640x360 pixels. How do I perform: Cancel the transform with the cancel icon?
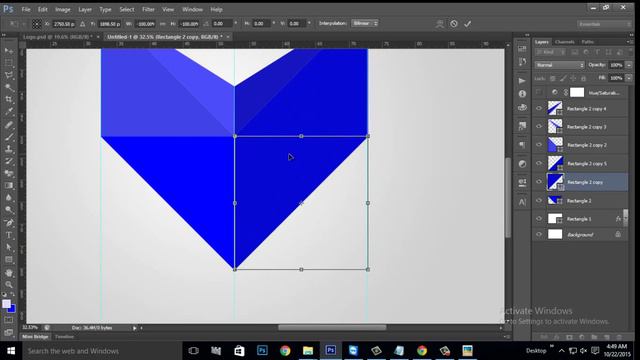coord(454,24)
